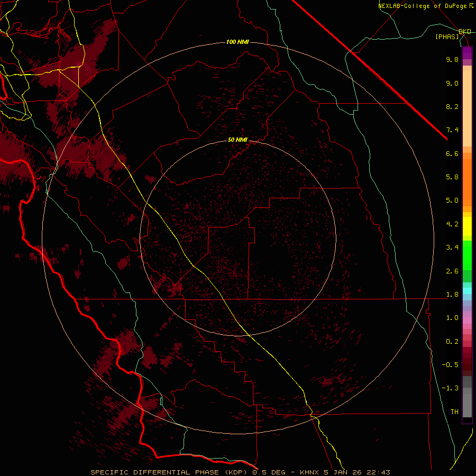This screenshot has width=476, height=476.
Task: Click the 1.0 value on color scale
Action: tap(452, 318)
